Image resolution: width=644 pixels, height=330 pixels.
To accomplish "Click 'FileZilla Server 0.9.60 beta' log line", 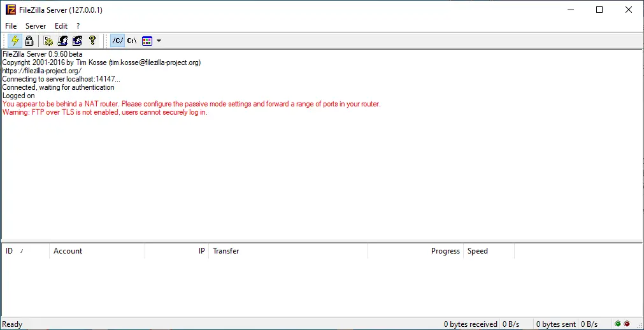I will coord(42,54).
